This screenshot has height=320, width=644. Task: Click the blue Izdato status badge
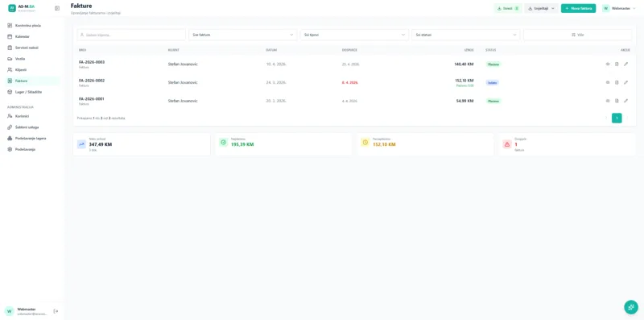(492, 83)
